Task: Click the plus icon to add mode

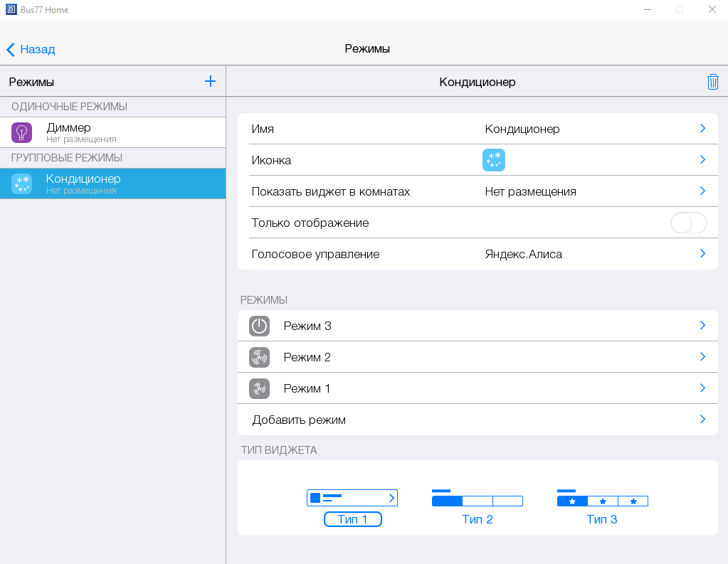Action: point(210,81)
